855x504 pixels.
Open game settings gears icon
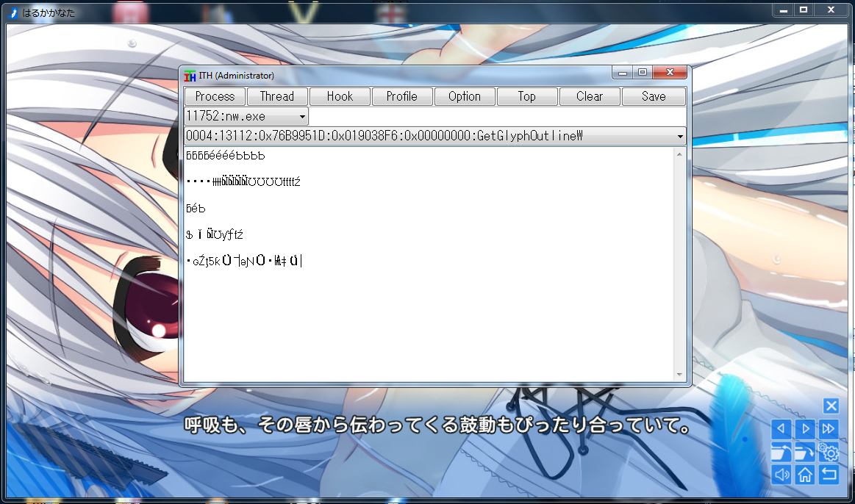tap(829, 453)
